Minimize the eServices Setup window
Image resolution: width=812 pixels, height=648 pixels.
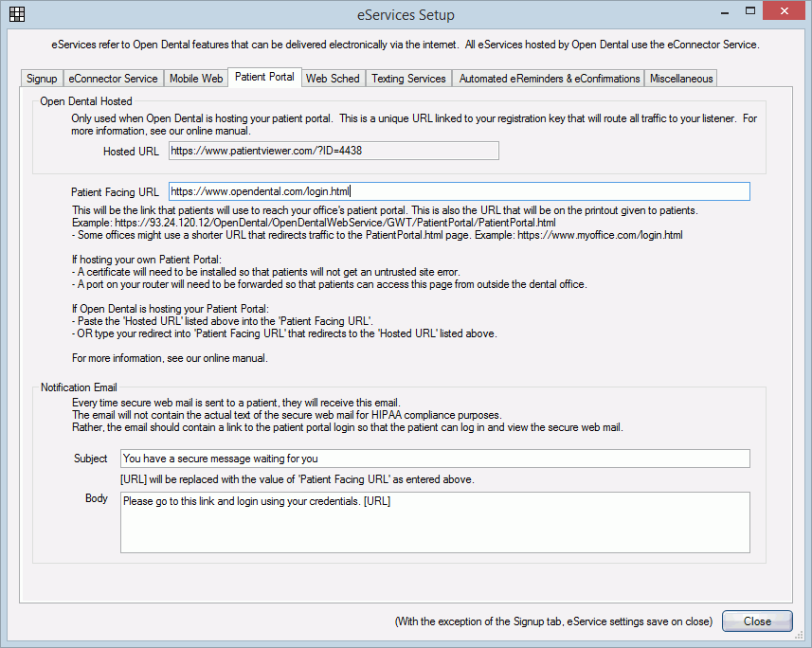click(x=725, y=12)
